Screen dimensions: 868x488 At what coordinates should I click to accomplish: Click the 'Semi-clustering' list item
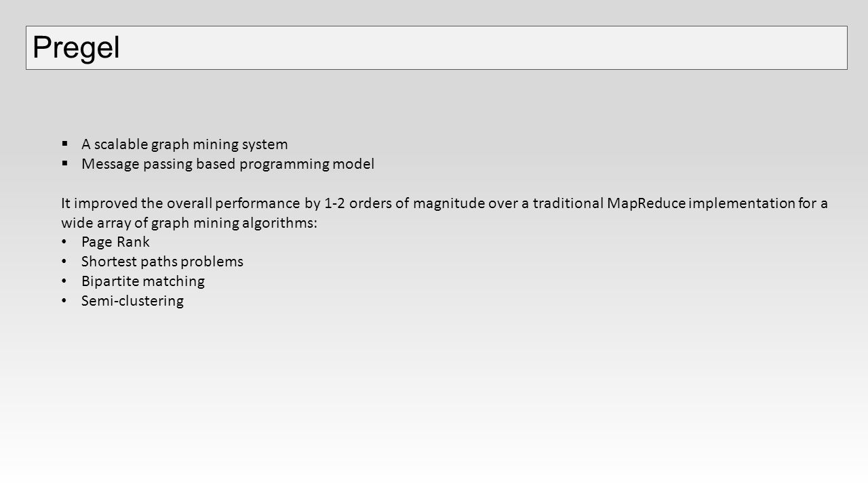tap(132, 301)
